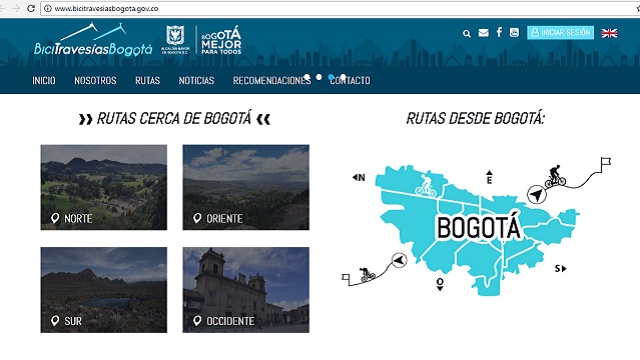
Task: Select the blue highlighted carousel dot
Action: pos(331,77)
